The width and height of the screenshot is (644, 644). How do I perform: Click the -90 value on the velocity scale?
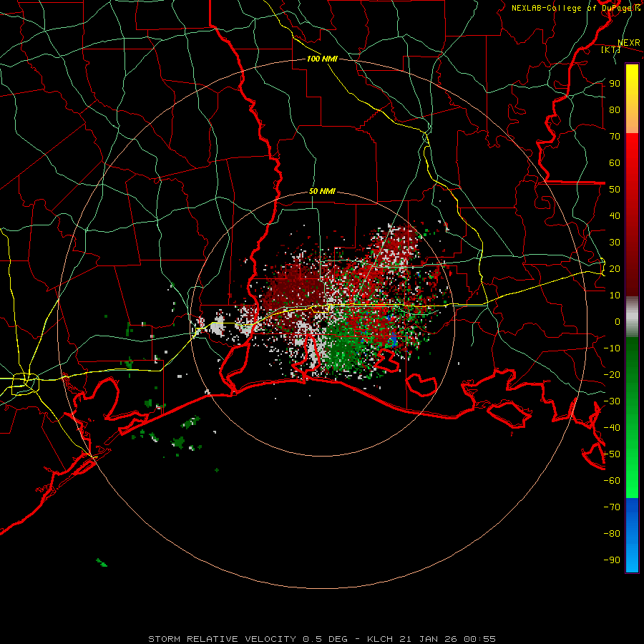[612, 560]
